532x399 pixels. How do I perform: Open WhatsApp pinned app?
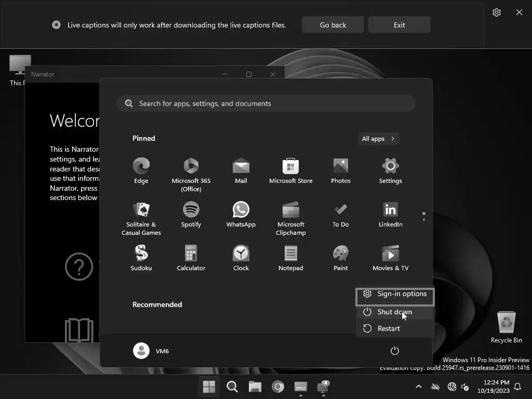tap(241, 215)
